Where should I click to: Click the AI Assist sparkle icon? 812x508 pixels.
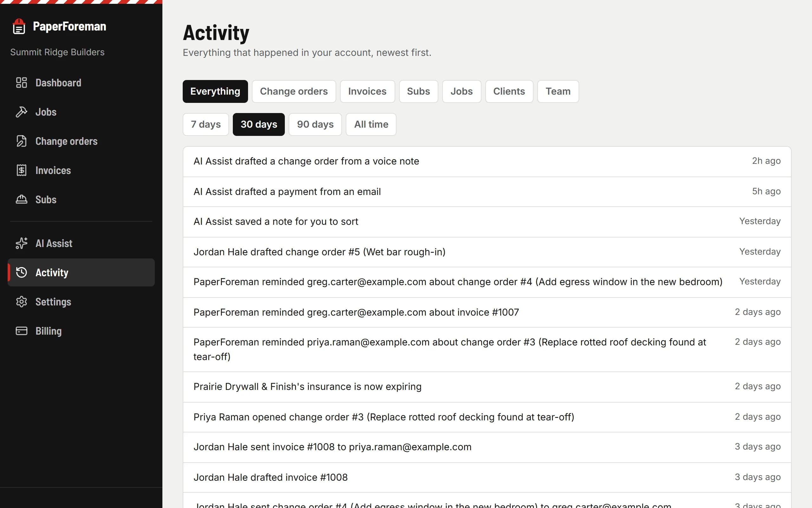point(22,243)
